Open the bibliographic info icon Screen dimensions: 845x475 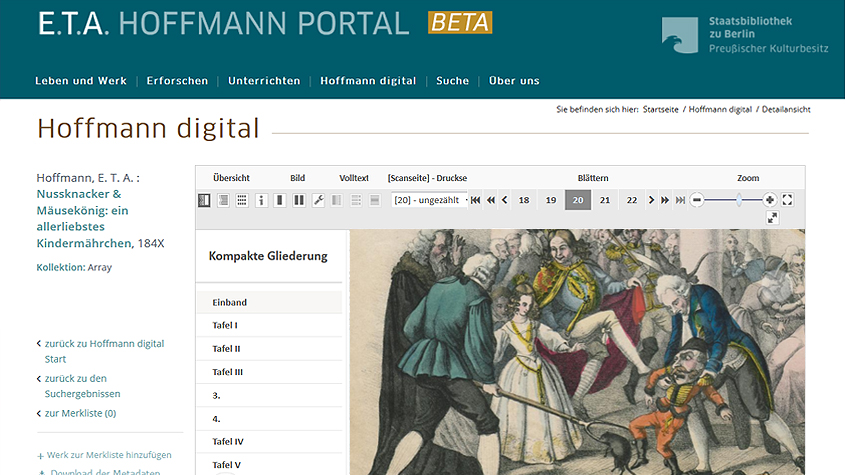261,200
